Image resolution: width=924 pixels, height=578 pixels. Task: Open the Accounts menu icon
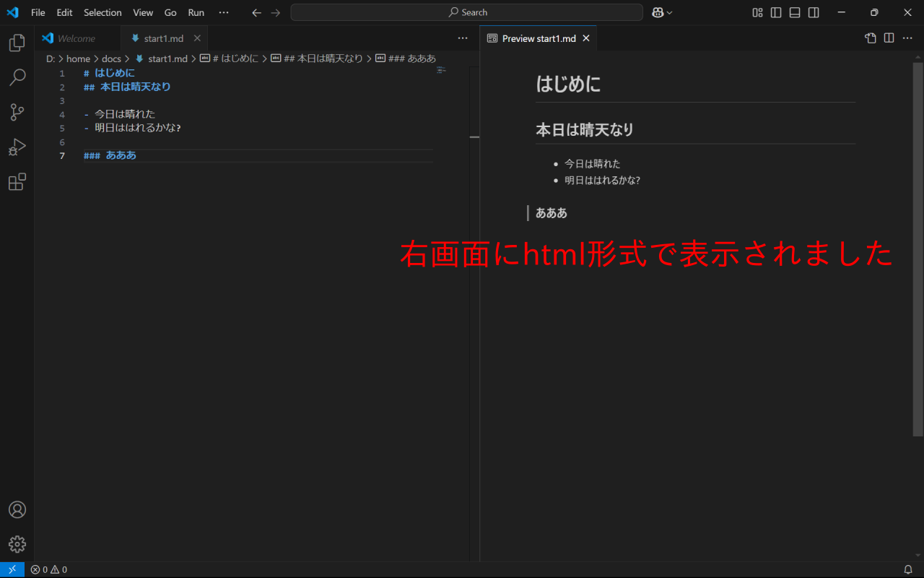[x=17, y=509]
